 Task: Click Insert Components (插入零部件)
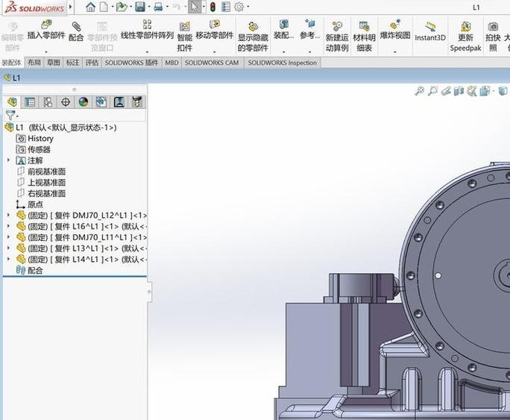(x=46, y=30)
